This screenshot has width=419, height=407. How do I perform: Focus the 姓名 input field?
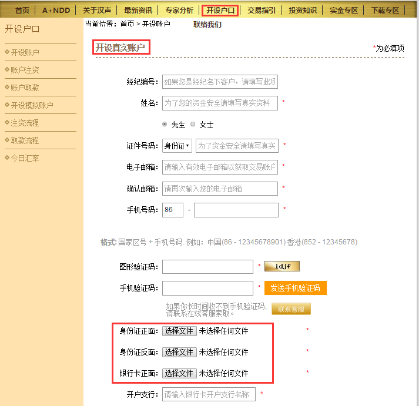coord(220,103)
